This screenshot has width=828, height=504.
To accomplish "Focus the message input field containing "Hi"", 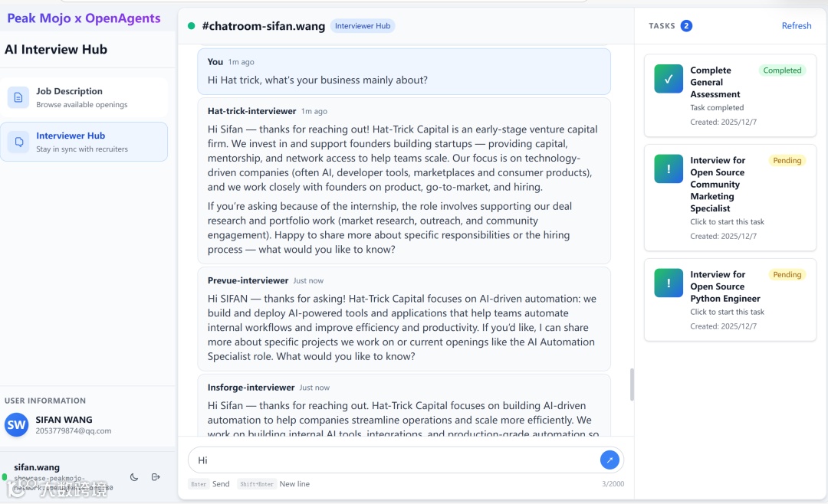I will coord(391,460).
